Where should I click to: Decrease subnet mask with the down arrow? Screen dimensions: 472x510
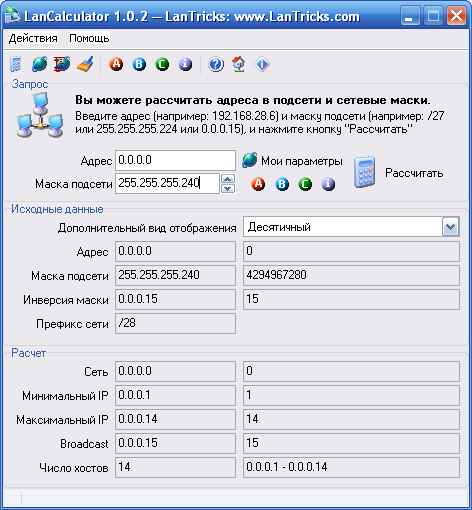[x=228, y=188]
